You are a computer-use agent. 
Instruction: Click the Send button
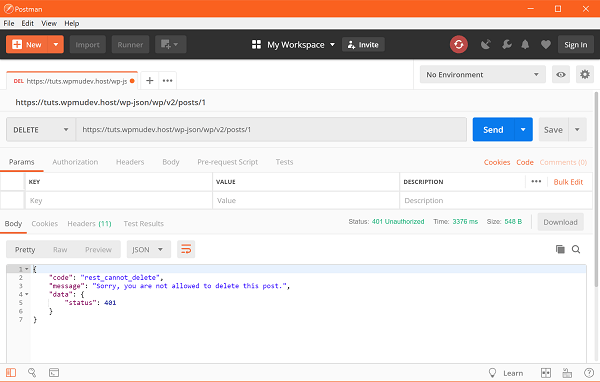click(x=493, y=129)
